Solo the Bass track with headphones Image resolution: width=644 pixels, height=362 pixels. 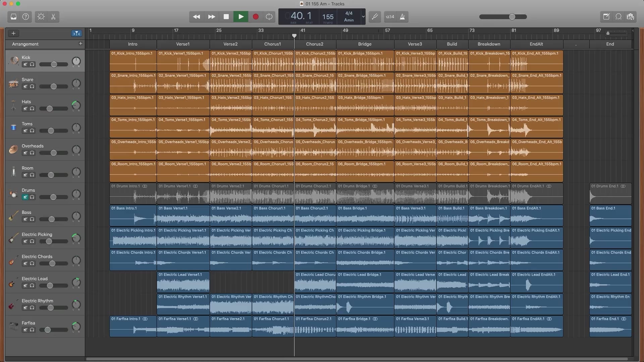pyautogui.click(x=32, y=219)
